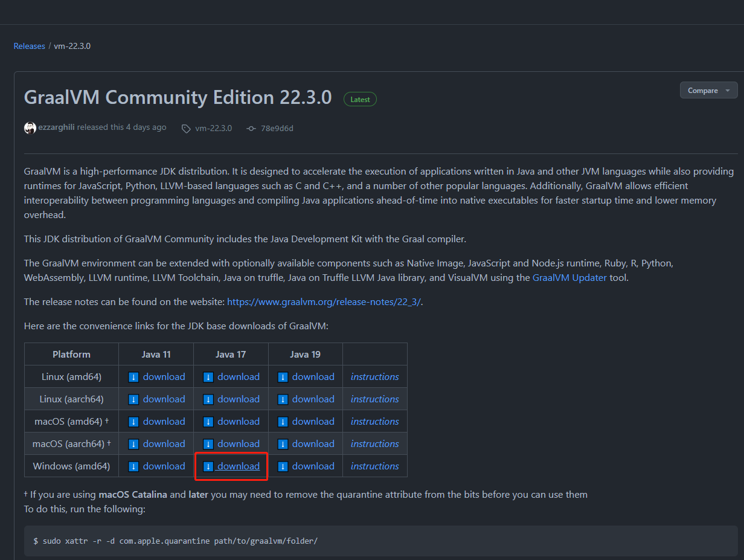The height and width of the screenshot is (560, 744).
Task: Click download icon for macOS (aarch64) Java 11
Action: (134, 444)
